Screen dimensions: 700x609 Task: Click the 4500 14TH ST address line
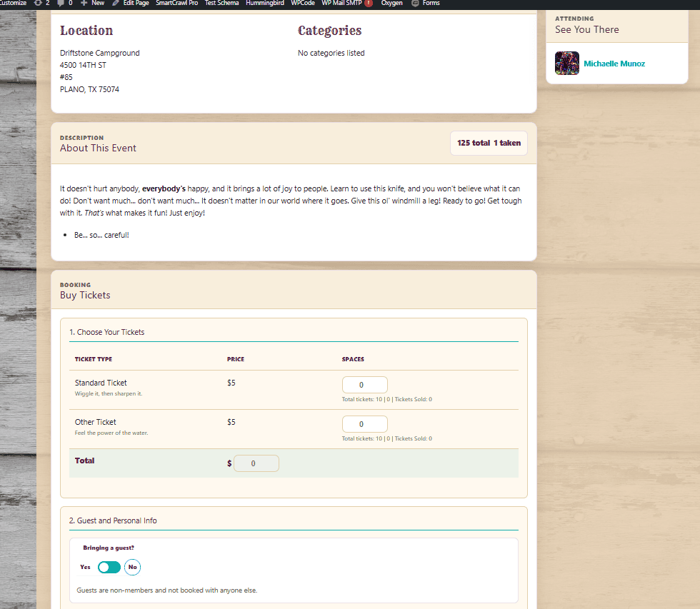[83, 65]
